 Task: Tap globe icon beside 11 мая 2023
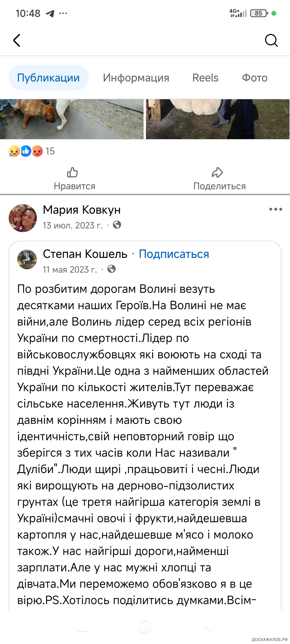[x=111, y=269]
